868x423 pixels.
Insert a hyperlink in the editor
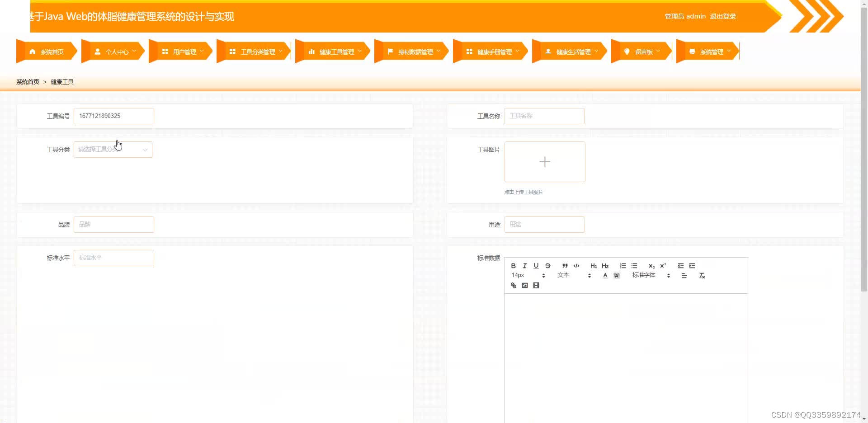[513, 286]
